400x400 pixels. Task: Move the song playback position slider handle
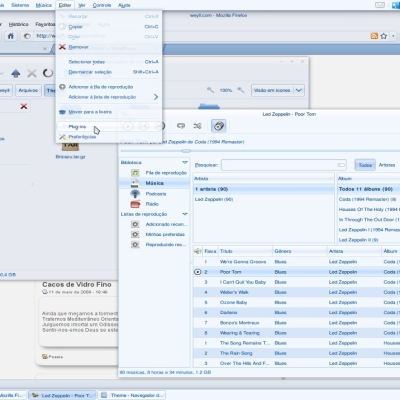[186, 151]
